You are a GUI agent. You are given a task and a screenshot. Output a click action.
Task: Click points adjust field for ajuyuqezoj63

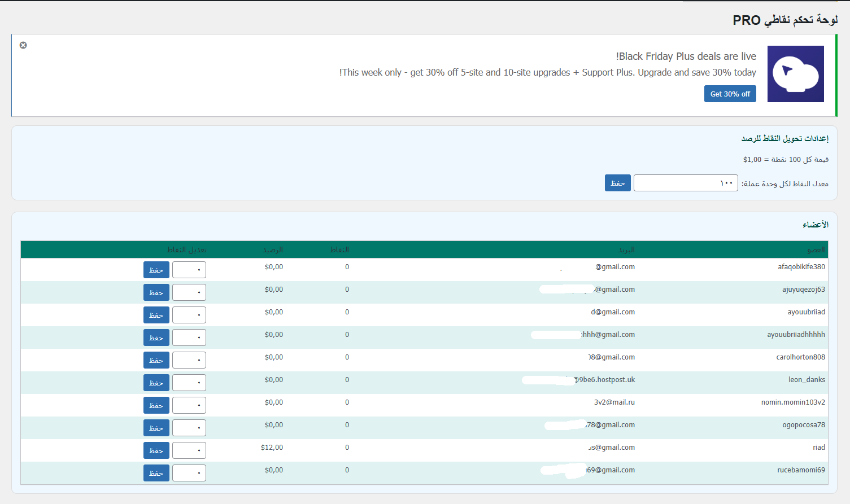(189, 292)
